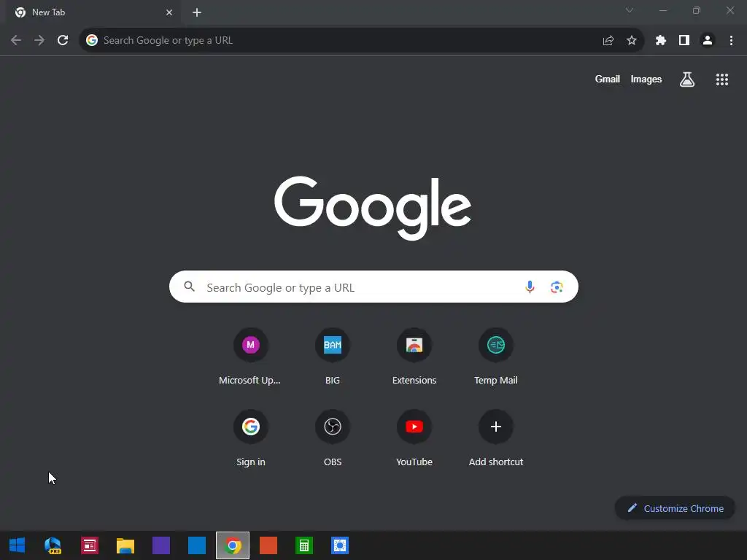This screenshot has width=747, height=560.
Task: Click the Chrome taskbar icon
Action: (x=233, y=545)
